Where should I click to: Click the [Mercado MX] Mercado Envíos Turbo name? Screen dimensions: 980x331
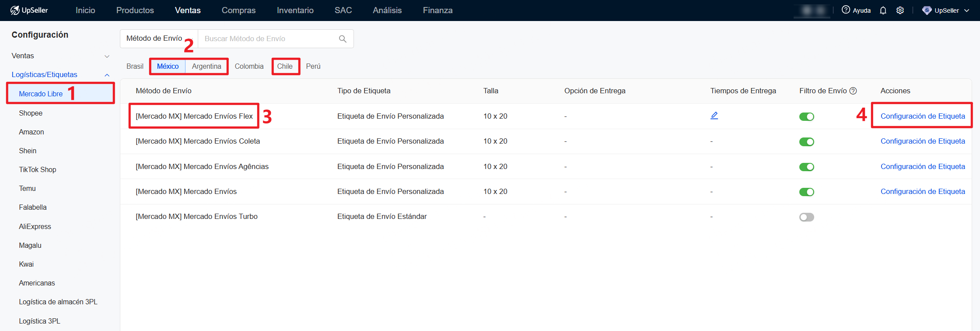(x=196, y=216)
